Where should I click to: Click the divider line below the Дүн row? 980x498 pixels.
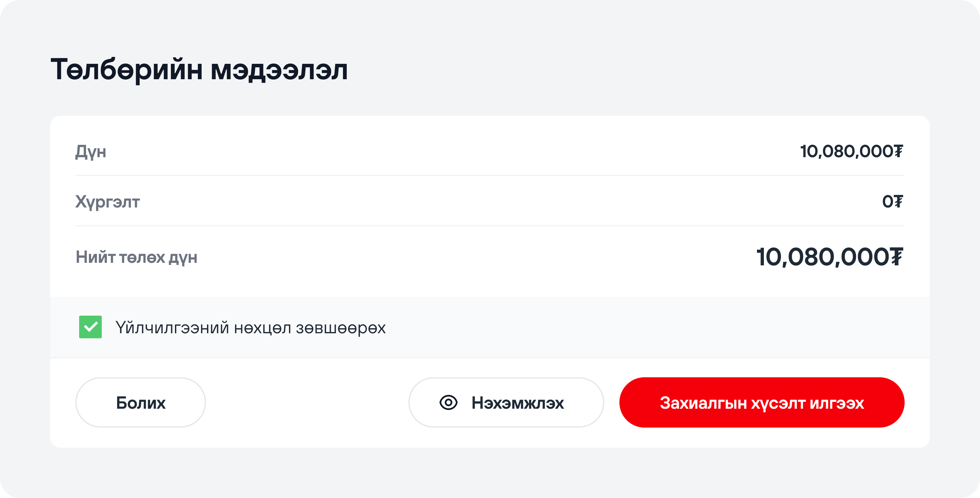click(x=490, y=175)
